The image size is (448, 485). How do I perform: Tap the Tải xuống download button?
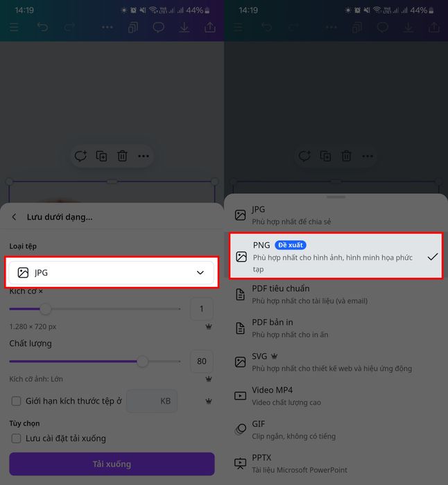coord(112,464)
